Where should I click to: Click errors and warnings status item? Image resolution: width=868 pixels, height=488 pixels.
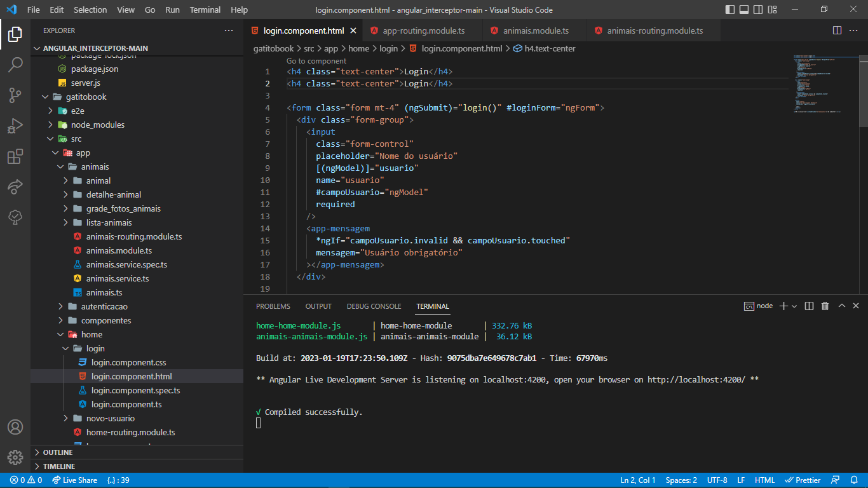pyautogui.click(x=26, y=480)
